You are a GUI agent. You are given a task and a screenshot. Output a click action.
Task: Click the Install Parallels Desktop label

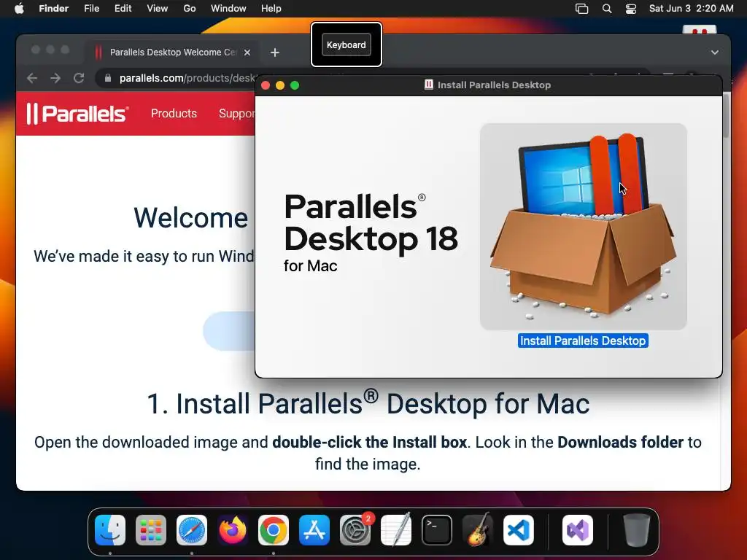583,341
